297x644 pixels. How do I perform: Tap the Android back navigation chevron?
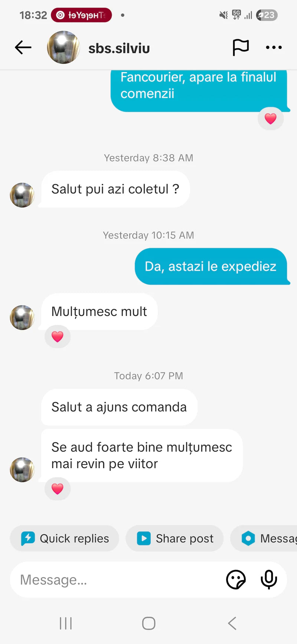pos(232,623)
